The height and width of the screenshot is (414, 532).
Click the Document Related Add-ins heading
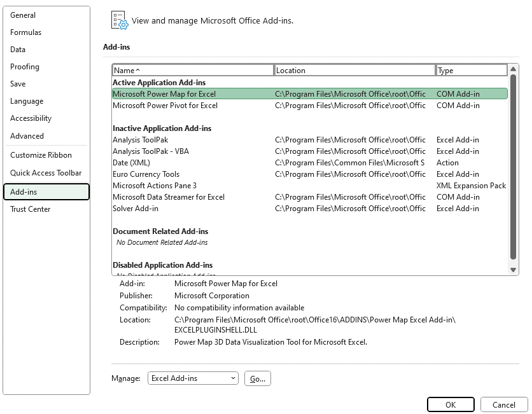[160, 231]
